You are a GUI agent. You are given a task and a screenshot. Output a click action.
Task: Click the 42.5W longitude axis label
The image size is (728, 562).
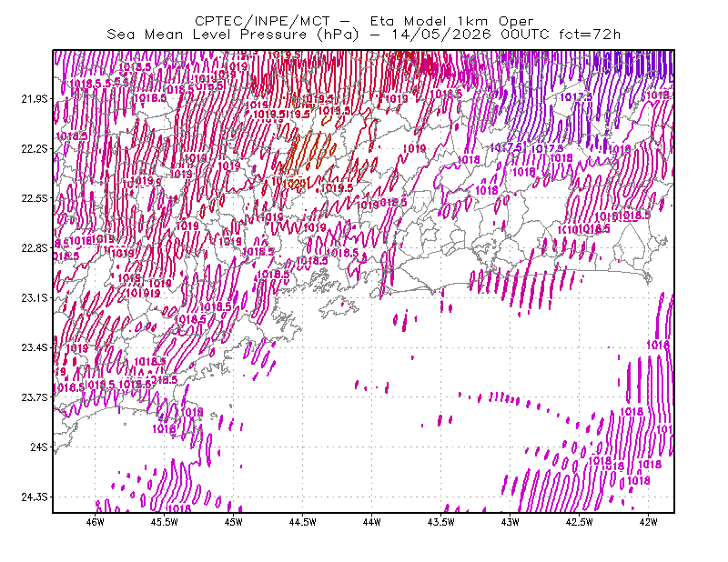tap(579, 522)
